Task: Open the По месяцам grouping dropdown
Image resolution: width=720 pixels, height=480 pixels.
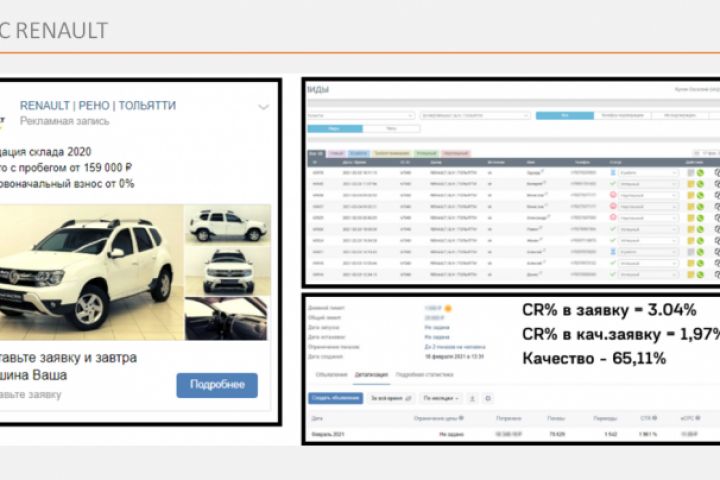Action: click(441, 398)
